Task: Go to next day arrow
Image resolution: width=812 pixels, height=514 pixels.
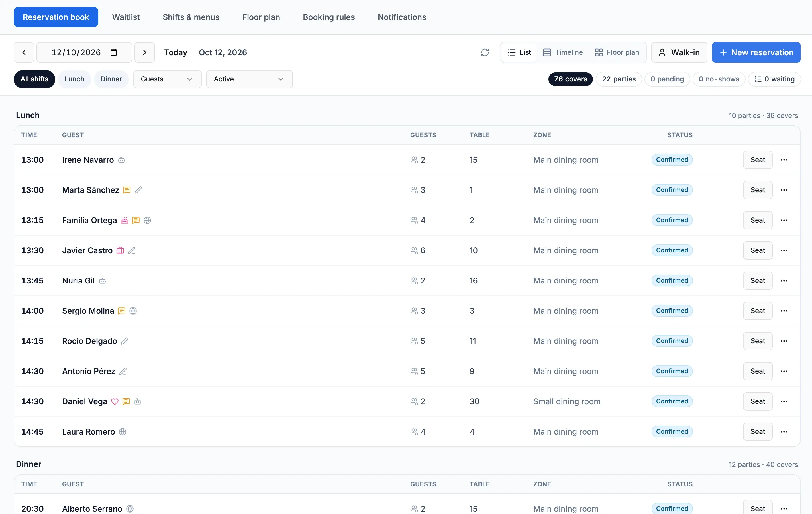Action: point(145,52)
